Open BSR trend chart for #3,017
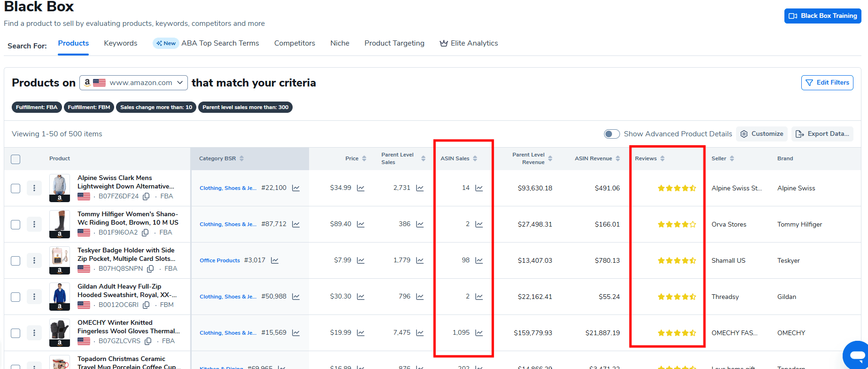The height and width of the screenshot is (369, 868). pos(275,260)
